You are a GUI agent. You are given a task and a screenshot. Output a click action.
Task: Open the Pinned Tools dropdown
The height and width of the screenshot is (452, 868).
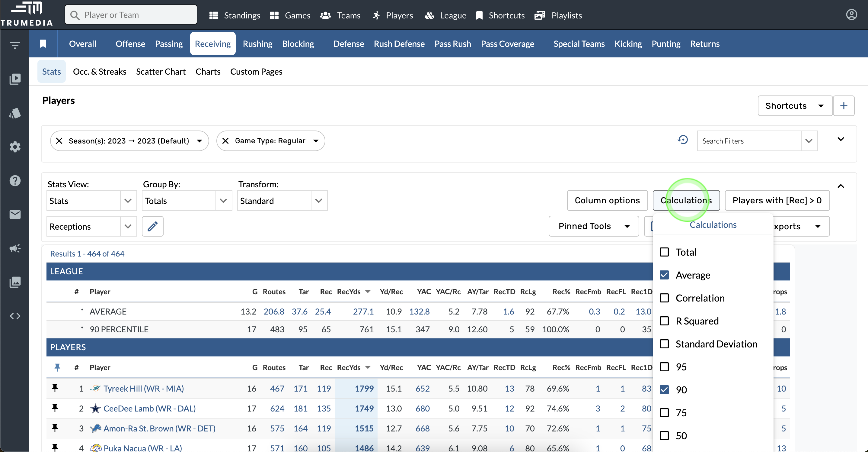593,226
